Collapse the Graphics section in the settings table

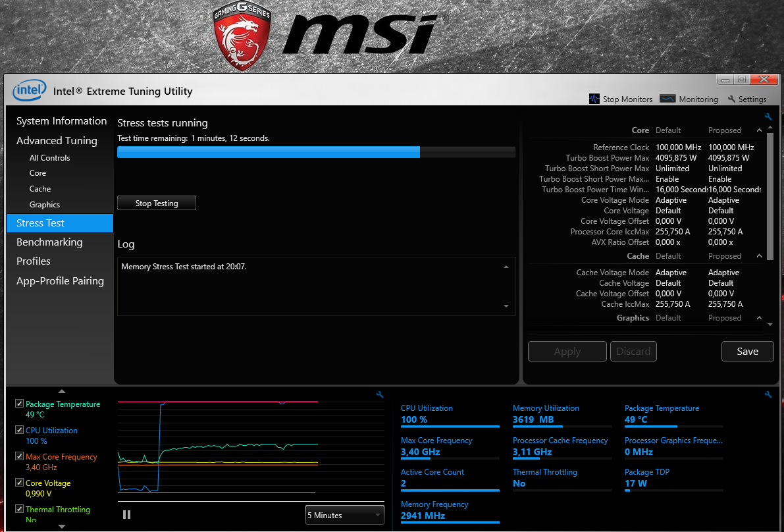[759, 318]
